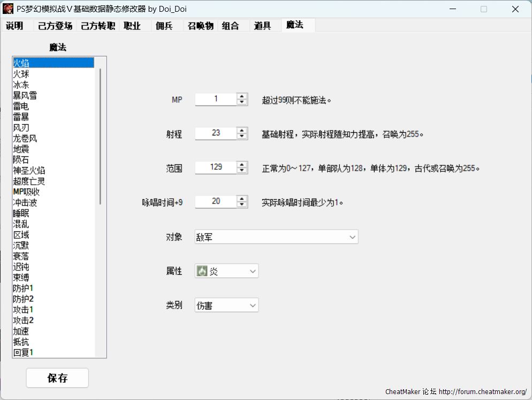Open the 佣兵 tab

click(x=164, y=26)
